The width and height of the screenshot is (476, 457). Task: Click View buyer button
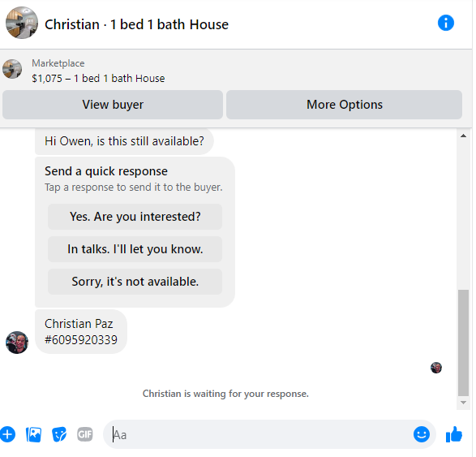(114, 106)
